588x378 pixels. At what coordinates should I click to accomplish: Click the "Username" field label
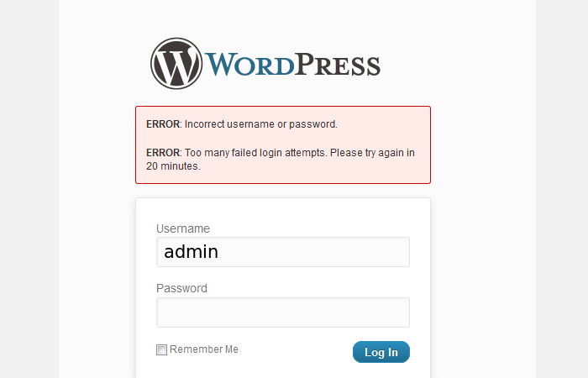click(x=183, y=228)
